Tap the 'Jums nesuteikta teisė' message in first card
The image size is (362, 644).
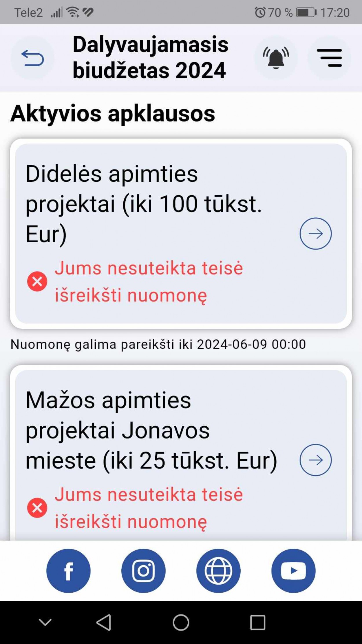point(149,281)
